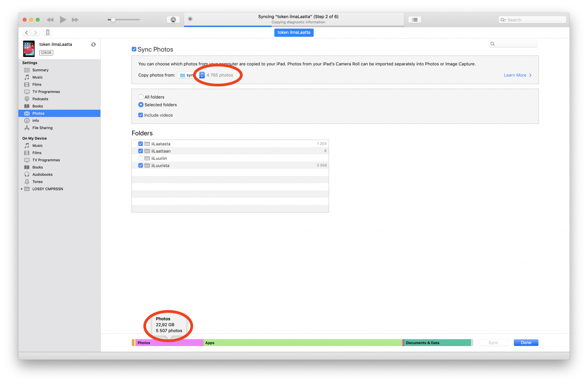Cancel sync with the X icon
Screen dimensions: 588x384
click(190, 19)
